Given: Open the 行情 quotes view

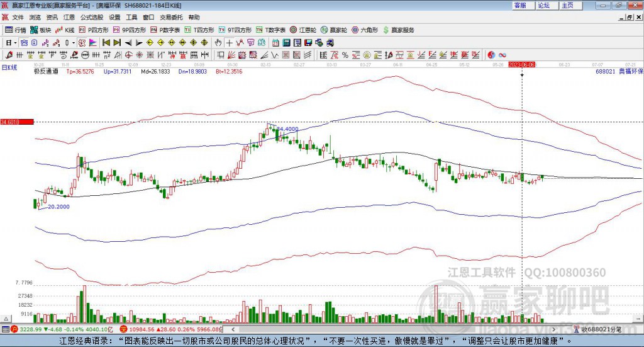Looking at the screenshot, I should click(x=15, y=30).
